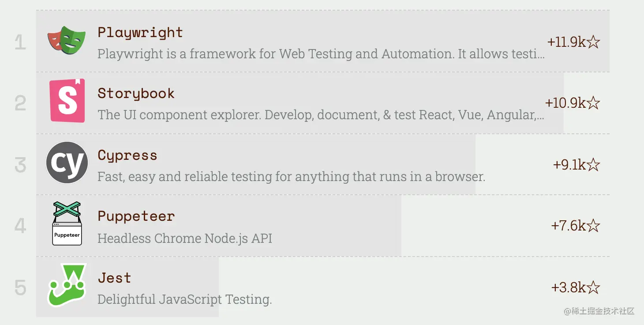Open the Cypress project title
Image resolution: width=644 pixels, height=325 pixels.
[127, 155]
